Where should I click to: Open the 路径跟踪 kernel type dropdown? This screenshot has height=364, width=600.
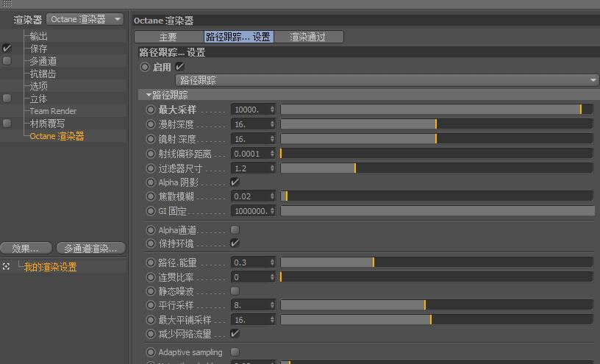coord(387,80)
